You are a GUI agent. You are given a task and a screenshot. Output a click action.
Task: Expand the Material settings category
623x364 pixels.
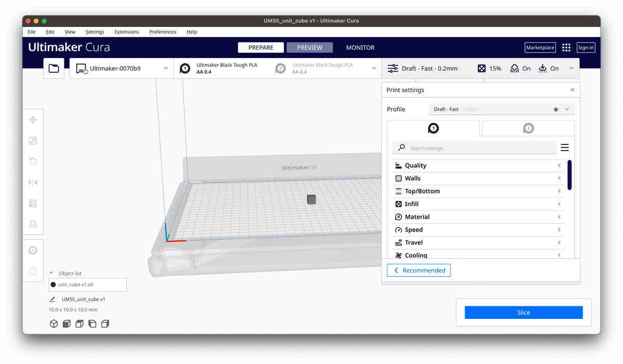pos(478,217)
